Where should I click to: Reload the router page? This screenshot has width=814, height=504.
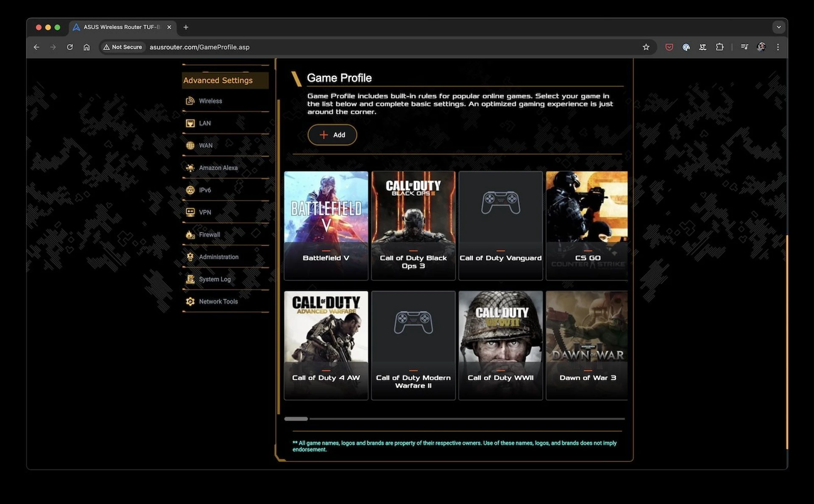click(x=70, y=47)
